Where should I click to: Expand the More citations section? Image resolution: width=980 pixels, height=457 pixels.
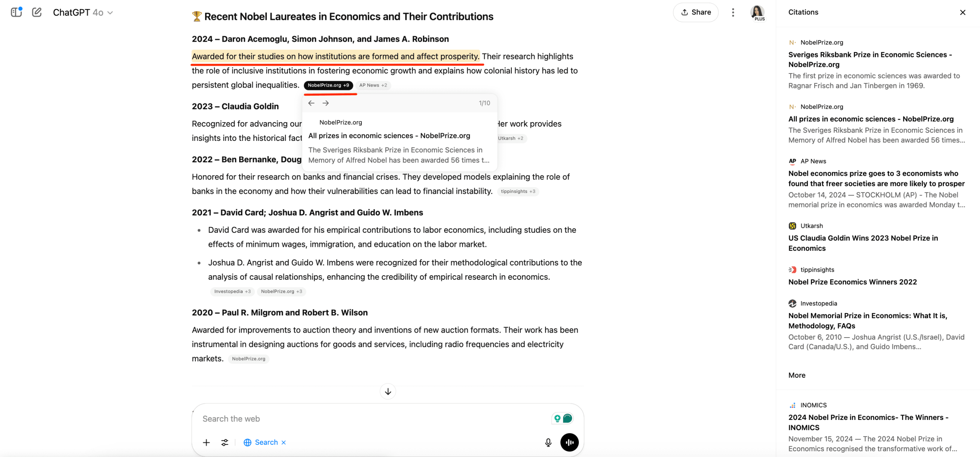(x=797, y=375)
